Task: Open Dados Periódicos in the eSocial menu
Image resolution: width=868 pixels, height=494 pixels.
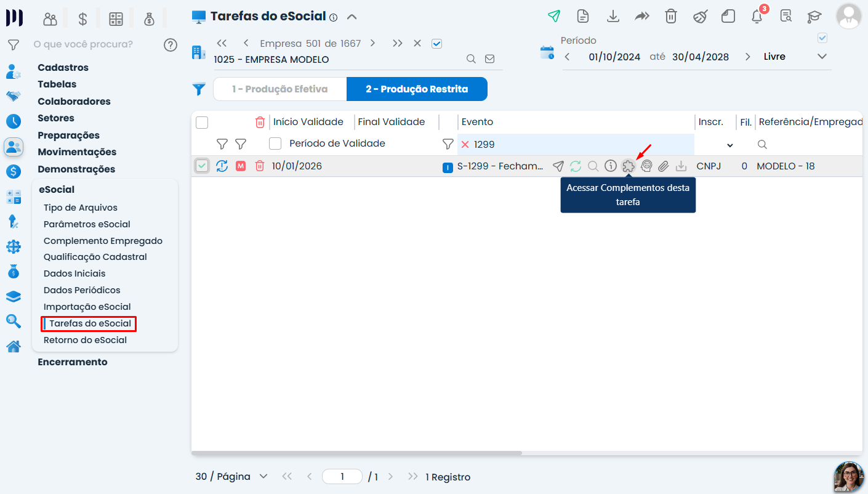Action: 82,290
